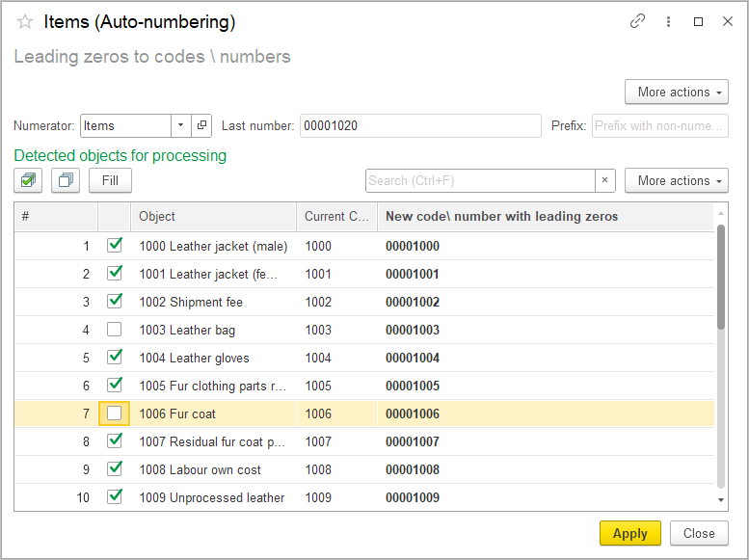Screen dimensions: 749x560
Task: Open the top More actions dropdown
Action: pyautogui.click(x=676, y=92)
